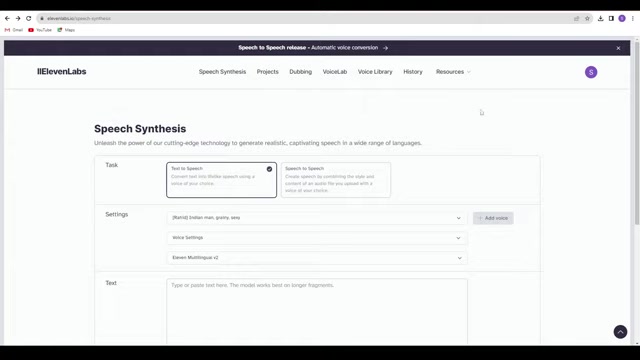Open the Eleven Multilingual v2 model dropdown
The image size is (640, 360).
317,258
